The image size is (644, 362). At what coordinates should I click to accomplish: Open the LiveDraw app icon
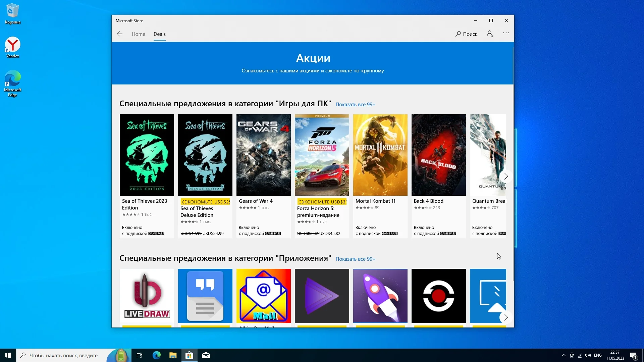[x=147, y=296]
